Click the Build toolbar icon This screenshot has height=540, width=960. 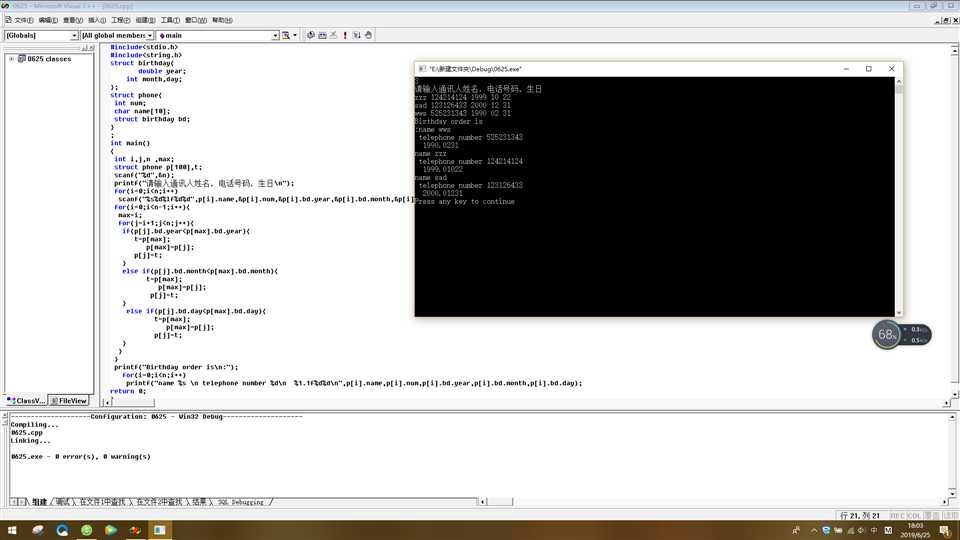322,36
